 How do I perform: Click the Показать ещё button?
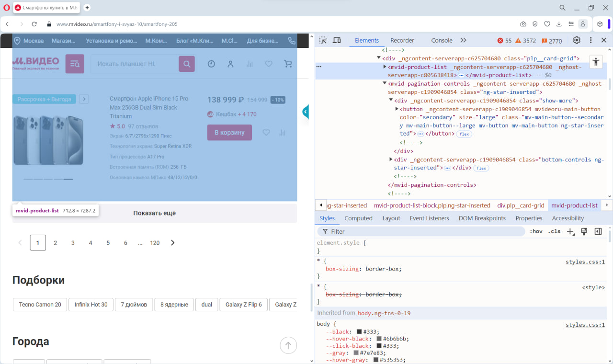[x=155, y=213]
